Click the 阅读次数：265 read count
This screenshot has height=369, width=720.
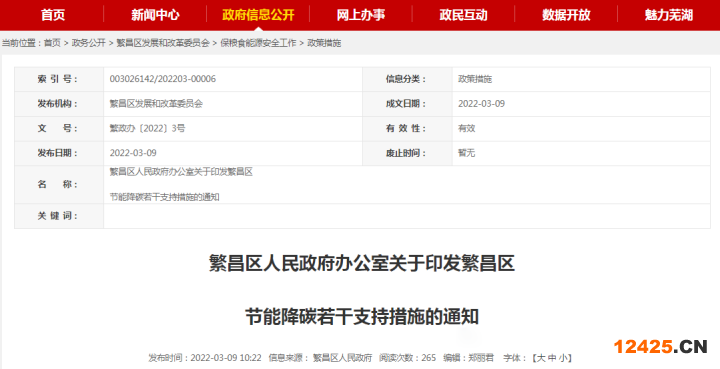tap(407, 358)
